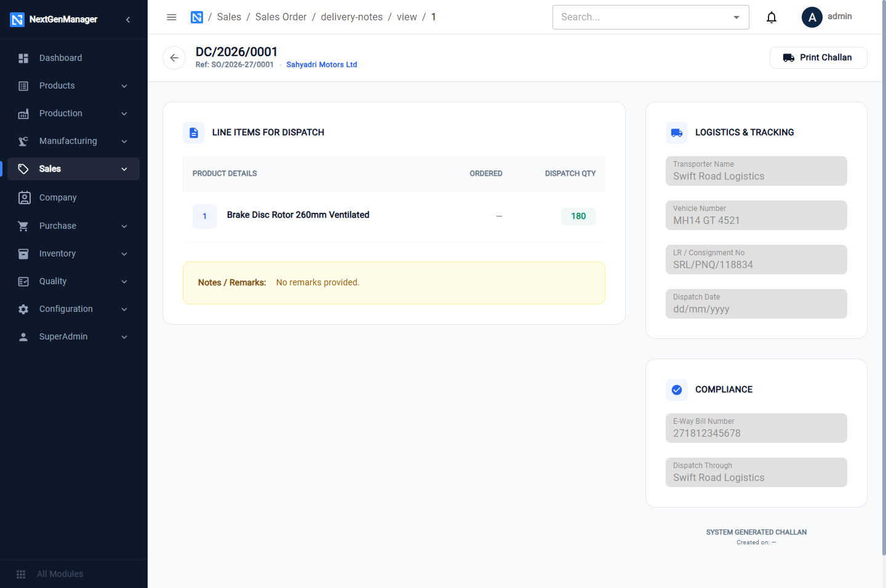Open Dashboard from the sidebar

74,58
